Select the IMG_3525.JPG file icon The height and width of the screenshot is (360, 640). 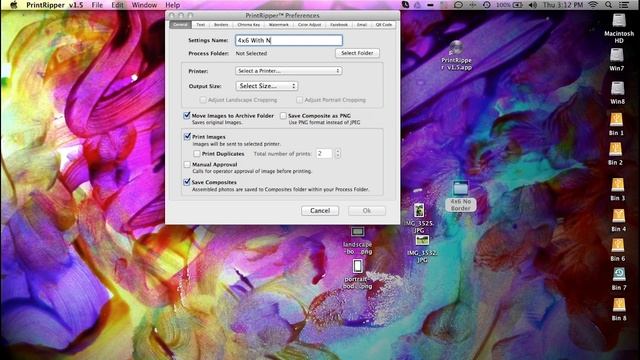tap(419, 211)
